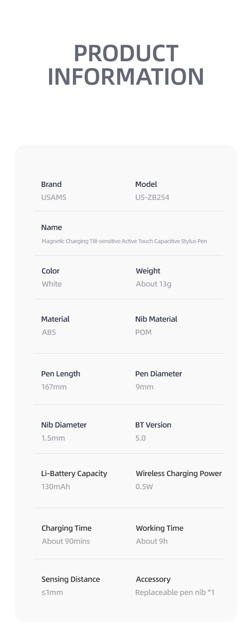Screen dimensions: 252x644
Task: Select the 9mm pen diameter value
Action: click(144, 387)
